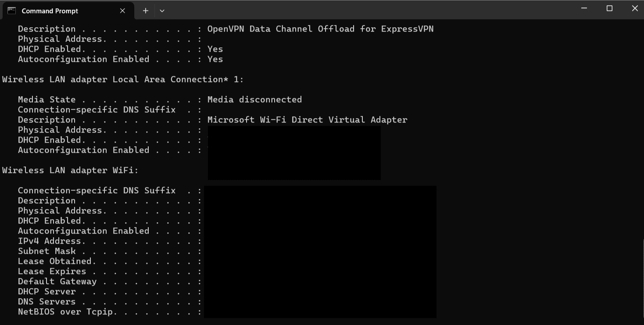
Task: Click the Command Prompt icon on the tab
Action: pos(11,11)
